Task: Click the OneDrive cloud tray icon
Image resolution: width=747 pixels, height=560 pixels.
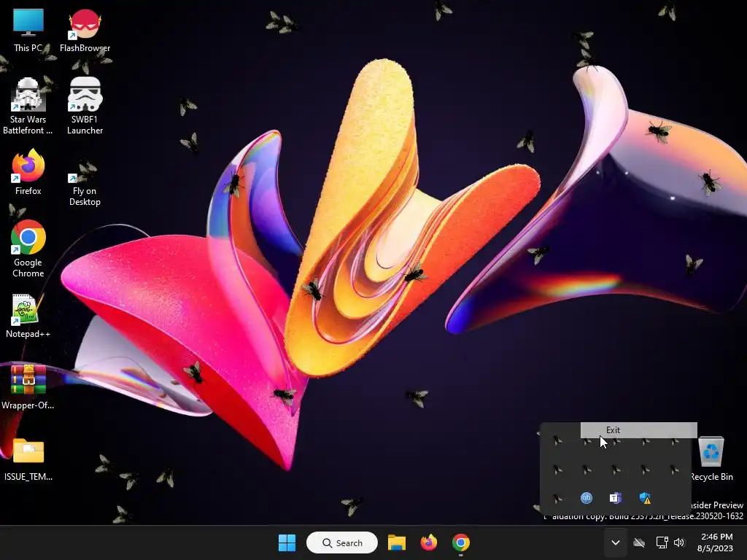Action: click(639, 542)
